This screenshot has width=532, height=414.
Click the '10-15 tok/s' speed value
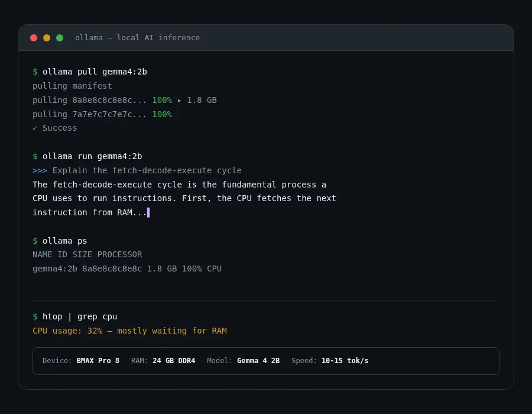(345, 361)
